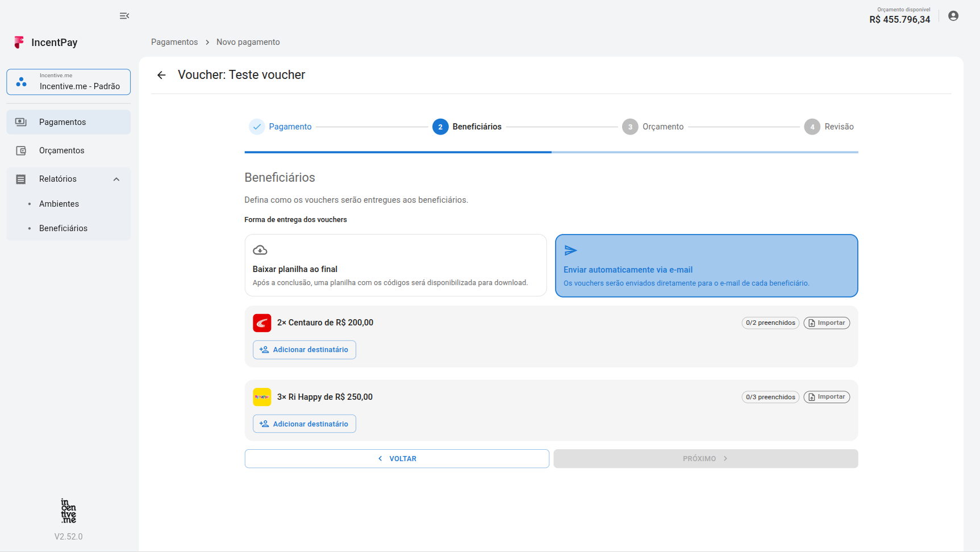Image resolution: width=980 pixels, height=552 pixels.
Task: Open Relatórios in the sidebar
Action: 69,179
